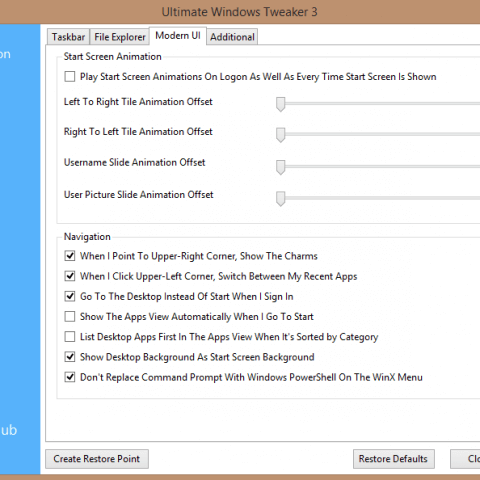Open the File Explorer tab

120,37
